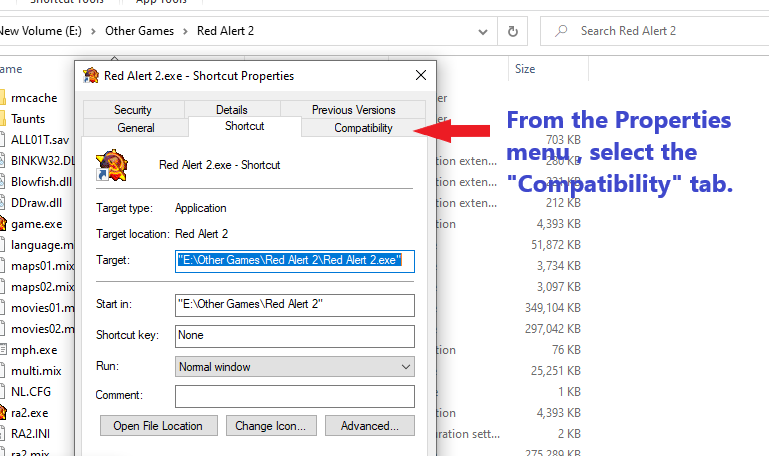Select the maps02.mix file
Viewport: 769px width, 456px height.
pos(43,287)
